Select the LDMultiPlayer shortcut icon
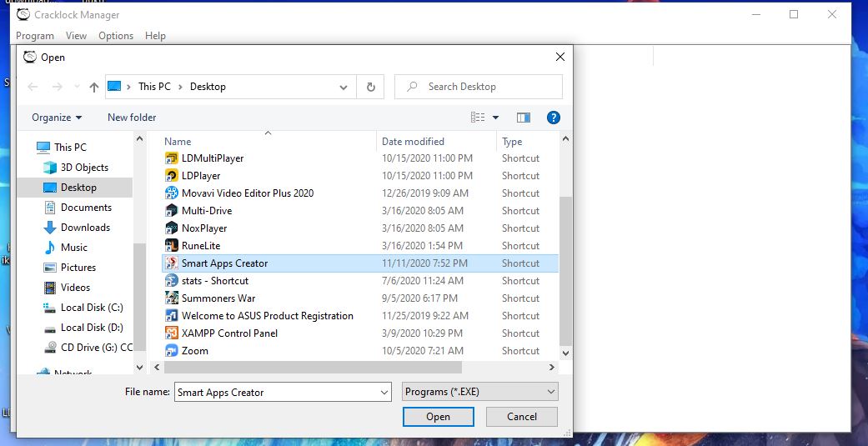This screenshot has width=868, height=446. coord(172,158)
